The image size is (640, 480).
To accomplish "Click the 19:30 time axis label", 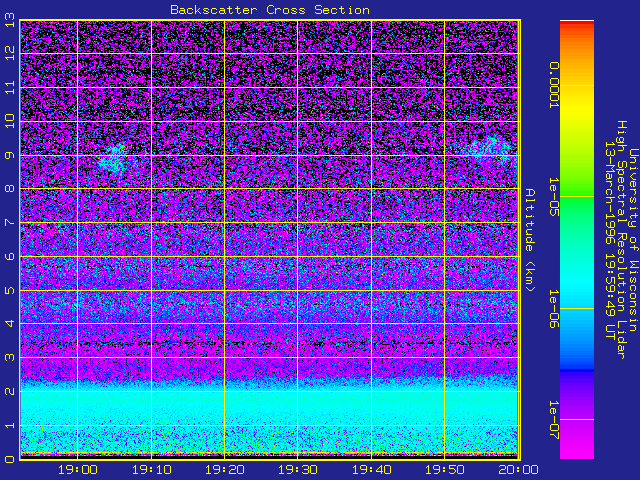I will point(298,470).
